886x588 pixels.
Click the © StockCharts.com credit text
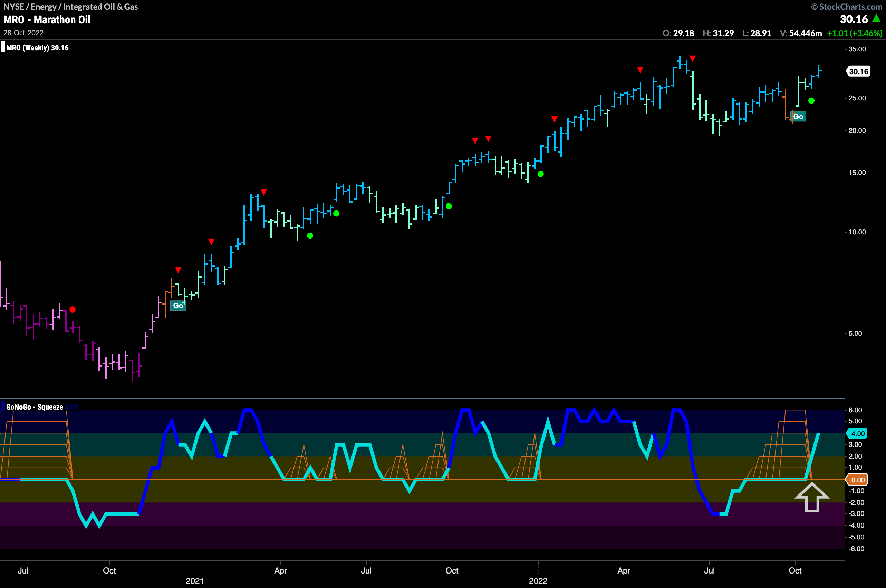(847, 7)
